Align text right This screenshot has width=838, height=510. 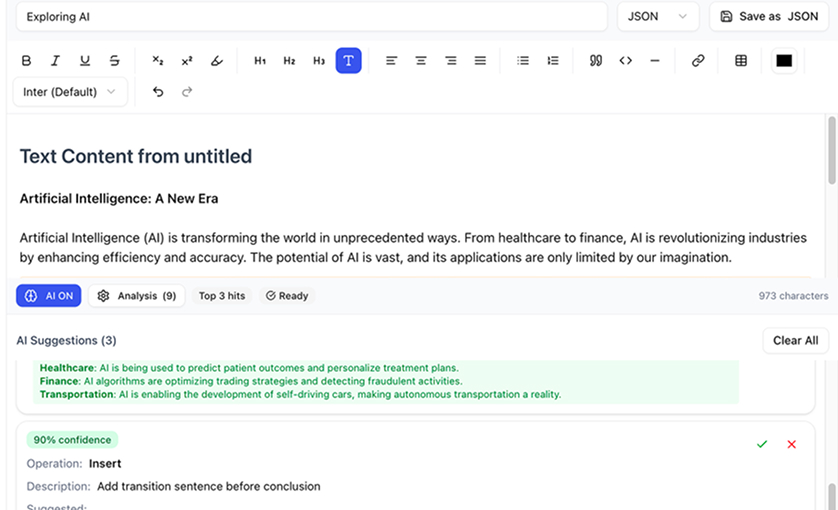click(x=451, y=61)
